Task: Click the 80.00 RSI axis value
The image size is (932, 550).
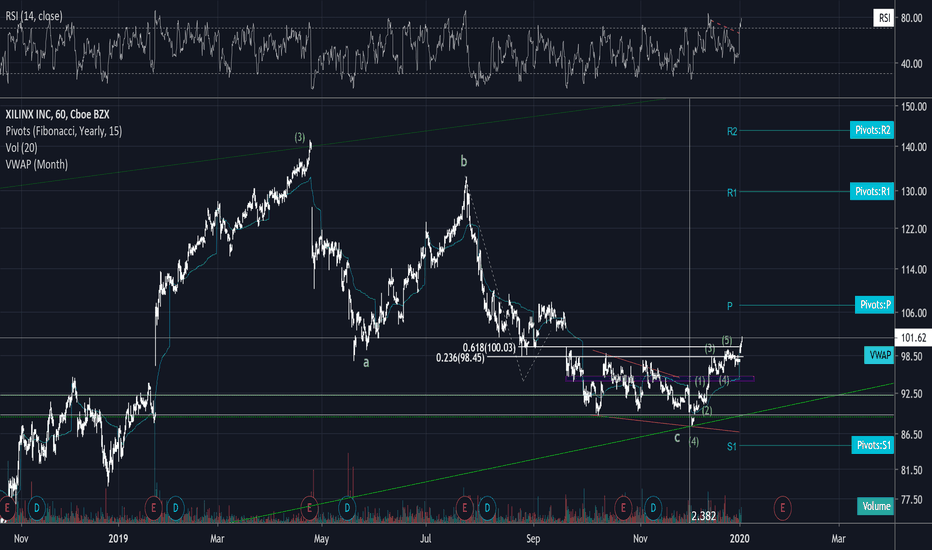Action: tap(912, 18)
